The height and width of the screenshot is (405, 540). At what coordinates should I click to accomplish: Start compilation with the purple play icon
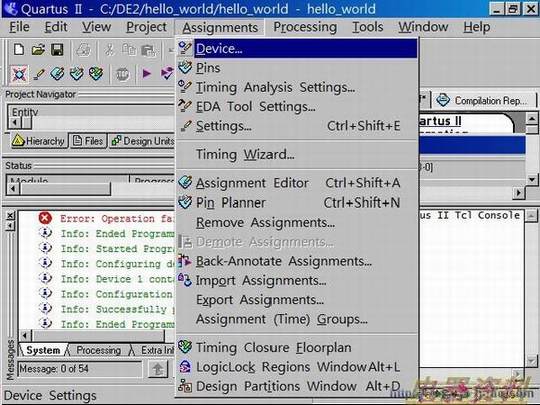[147, 73]
